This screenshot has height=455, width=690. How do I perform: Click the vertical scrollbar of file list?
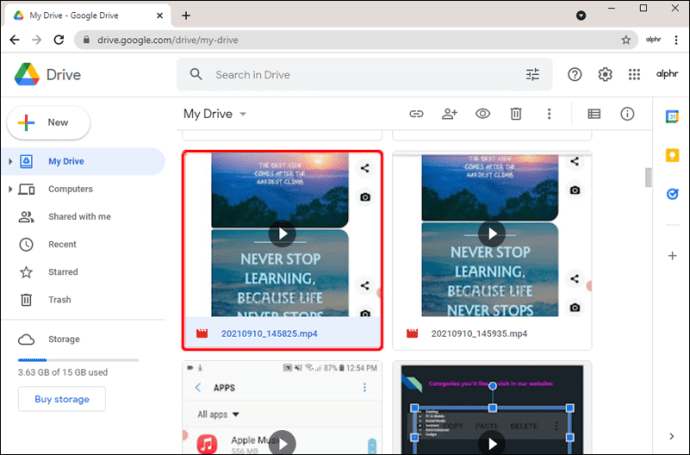coord(648,177)
